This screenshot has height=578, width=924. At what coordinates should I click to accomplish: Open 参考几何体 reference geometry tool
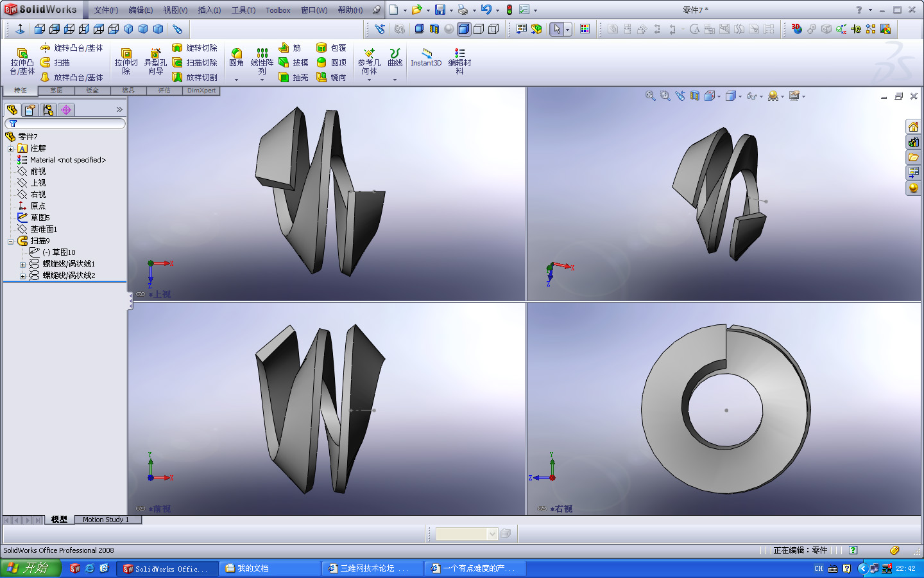[x=369, y=62]
